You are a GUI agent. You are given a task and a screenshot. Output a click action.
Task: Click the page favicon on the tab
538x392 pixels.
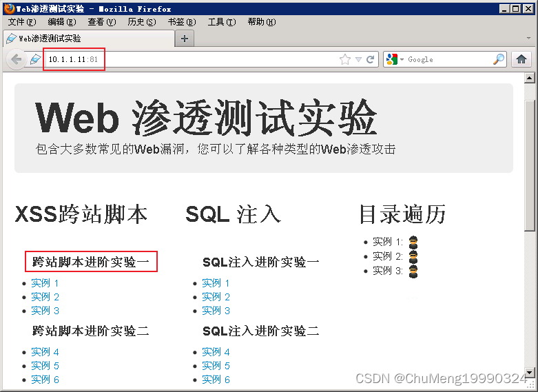(x=11, y=39)
